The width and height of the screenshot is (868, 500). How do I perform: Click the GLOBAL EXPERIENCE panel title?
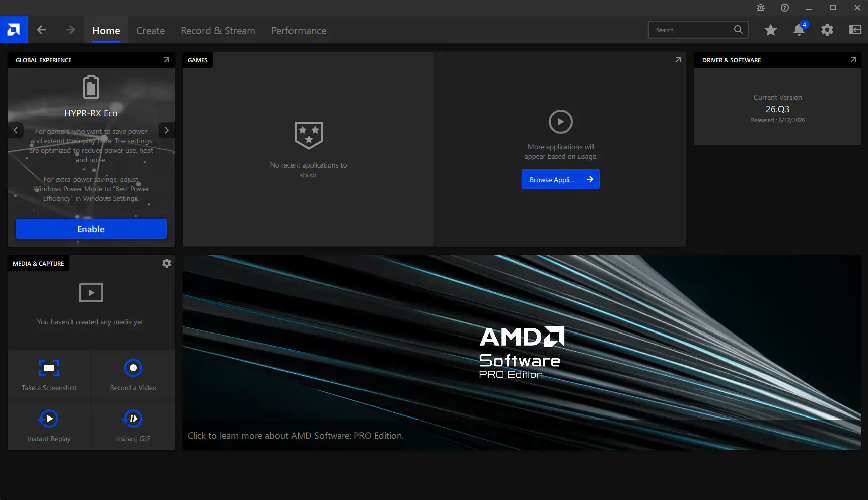tap(44, 60)
